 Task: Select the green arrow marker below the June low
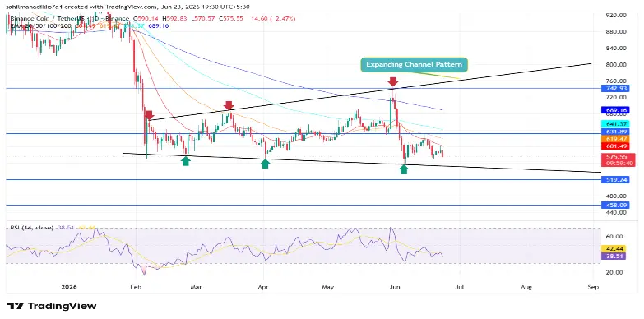coord(404,169)
